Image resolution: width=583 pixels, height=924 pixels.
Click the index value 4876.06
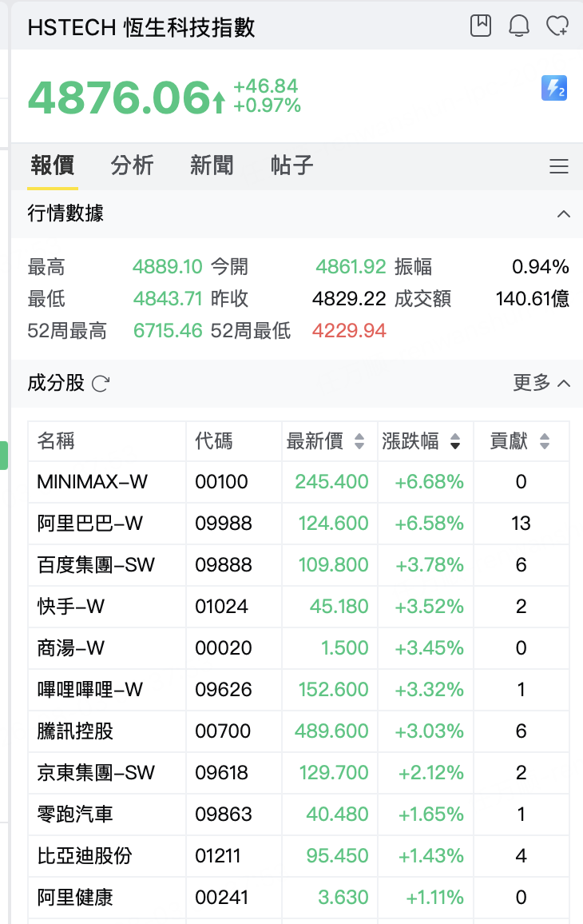click(x=120, y=98)
